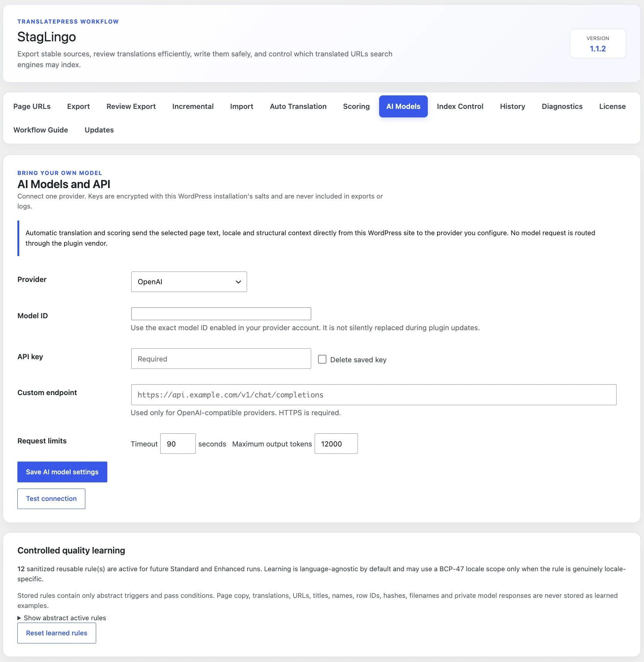Focus the Custom endpoint URL field

[374, 395]
